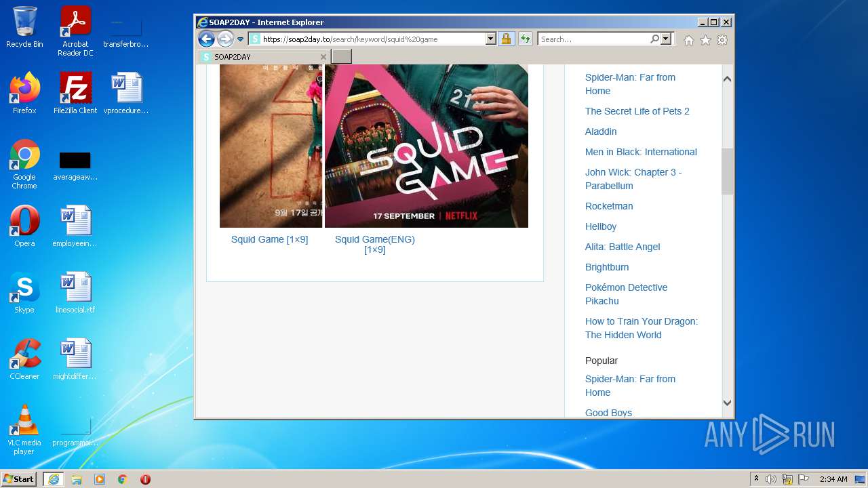Open Spider-Man link under Popular
868x488 pixels.
[x=630, y=386]
